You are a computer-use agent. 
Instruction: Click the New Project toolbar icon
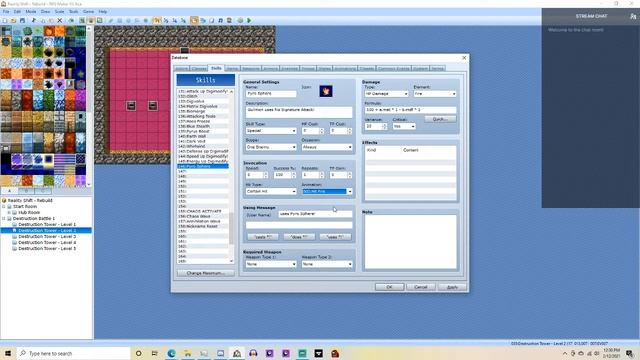pyautogui.click(x=5, y=20)
